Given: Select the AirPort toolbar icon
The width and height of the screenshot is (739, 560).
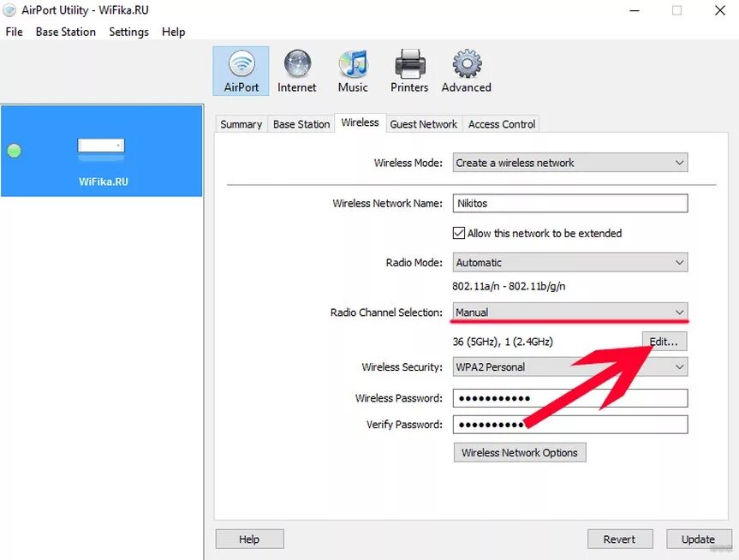Looking at the screenshot, I should pos(241,71).
